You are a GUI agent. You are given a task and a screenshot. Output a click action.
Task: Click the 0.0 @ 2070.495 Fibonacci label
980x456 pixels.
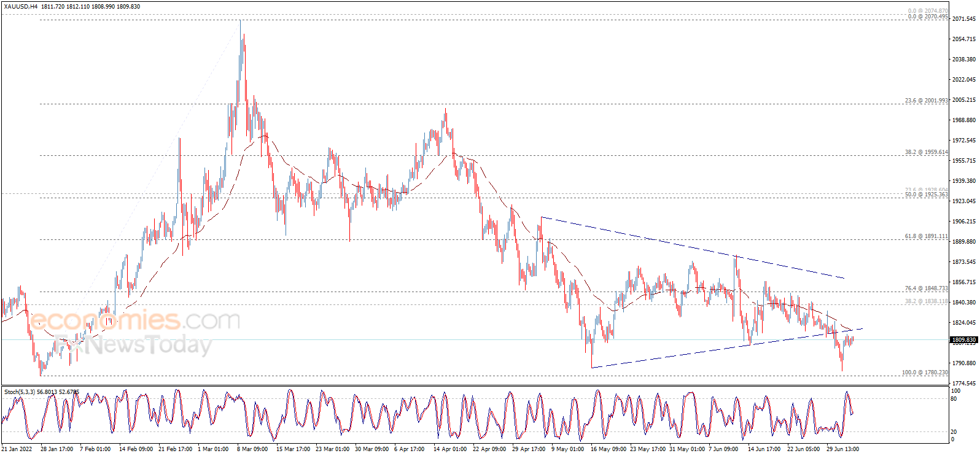click(928, 17)
